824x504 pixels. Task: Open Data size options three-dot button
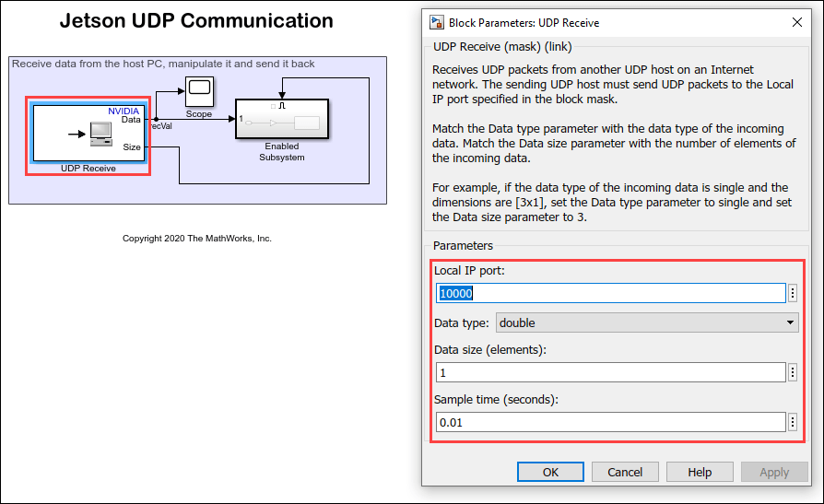(793, 372)
